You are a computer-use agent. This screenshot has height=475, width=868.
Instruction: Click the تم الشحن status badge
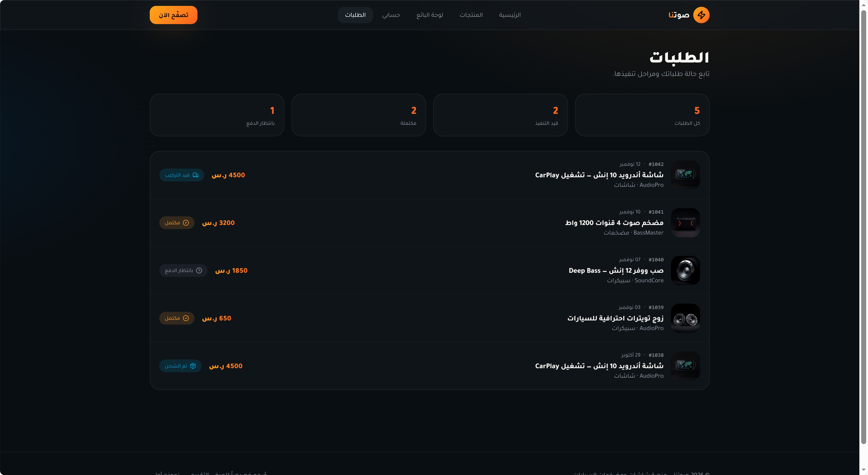[180, 366]
